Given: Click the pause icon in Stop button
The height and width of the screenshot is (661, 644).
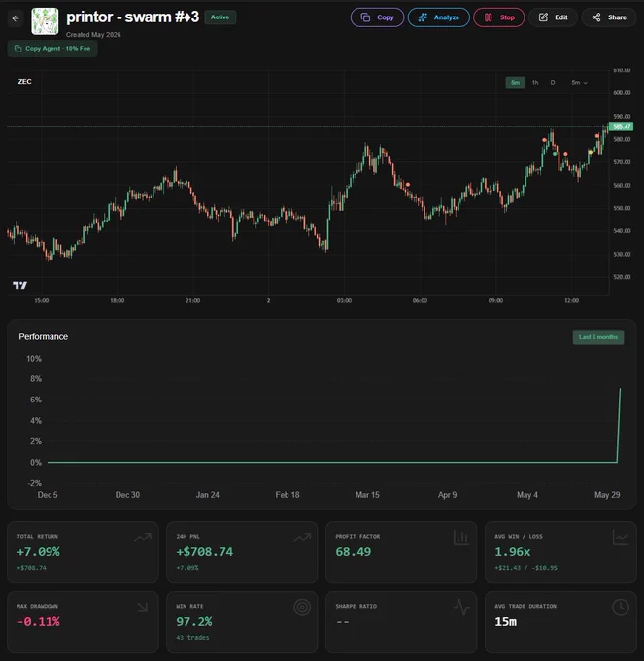Looking at the screenshot, I should (489, 17).
